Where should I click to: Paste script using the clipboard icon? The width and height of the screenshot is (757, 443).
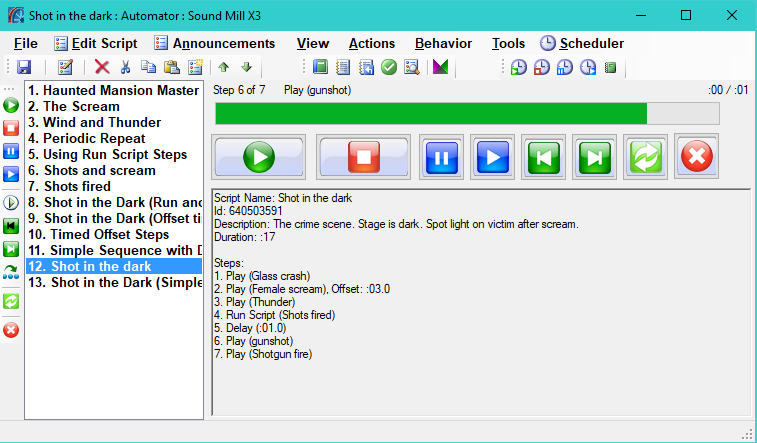(171, 67)
